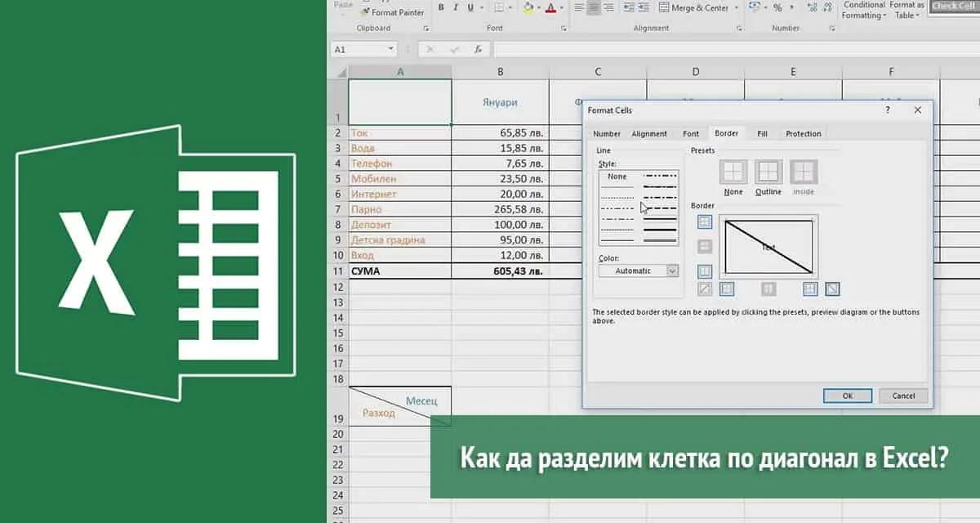This screenshot has height=523, width=980.
Task: Toggle Bold formatting in ribbon
Action: click(441, 7)
